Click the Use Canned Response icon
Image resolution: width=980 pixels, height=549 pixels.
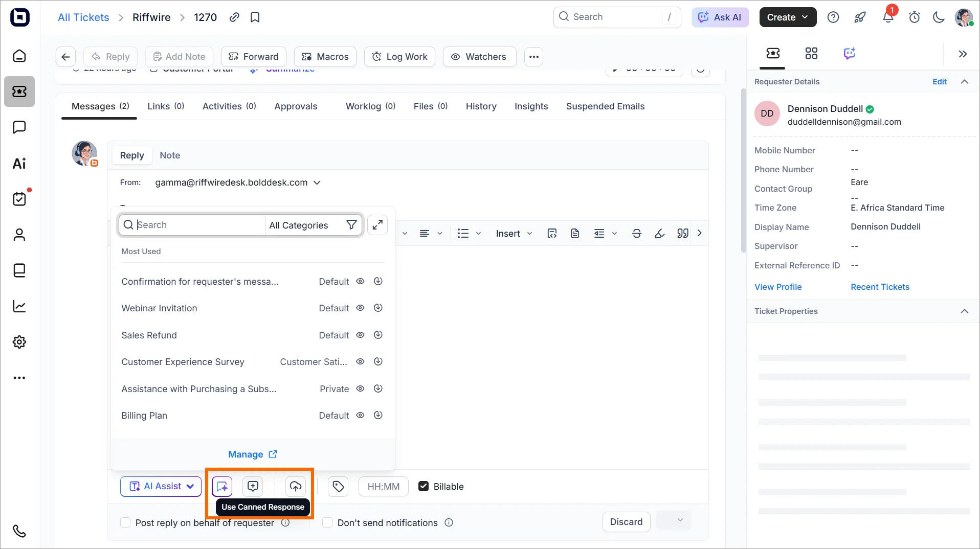pyautogui.click(x=222, y=487)
